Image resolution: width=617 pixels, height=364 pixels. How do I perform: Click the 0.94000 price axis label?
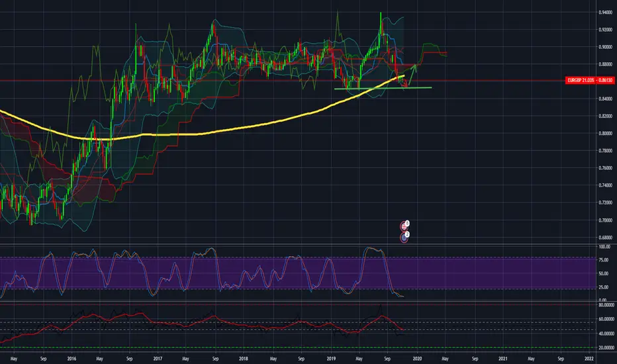pos(605,13)
